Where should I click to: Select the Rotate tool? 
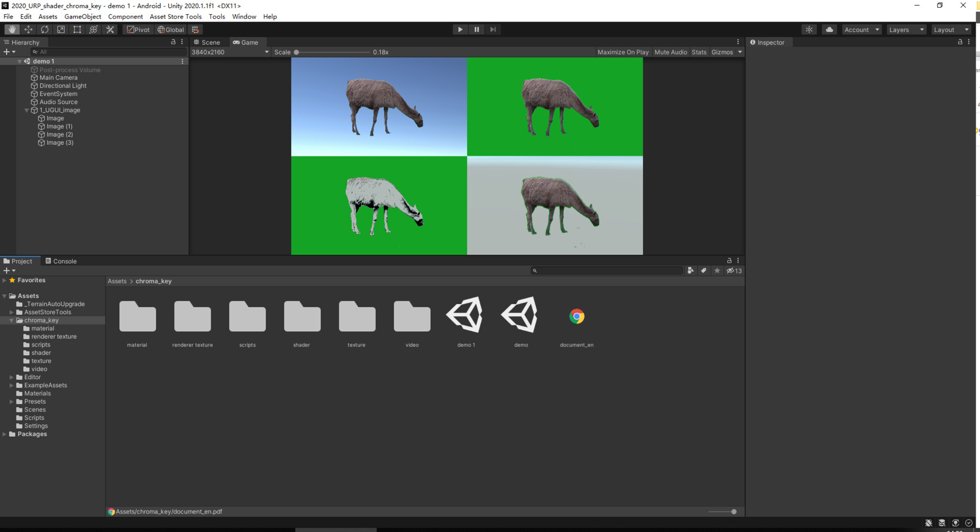click(x=44, y=29)
